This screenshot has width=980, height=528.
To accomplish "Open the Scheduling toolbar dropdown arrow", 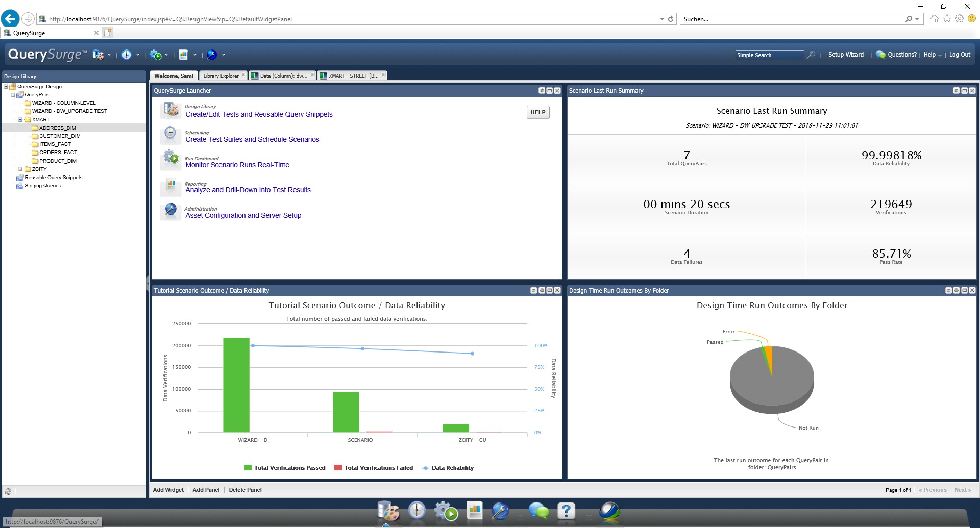I will coord(138,55).
